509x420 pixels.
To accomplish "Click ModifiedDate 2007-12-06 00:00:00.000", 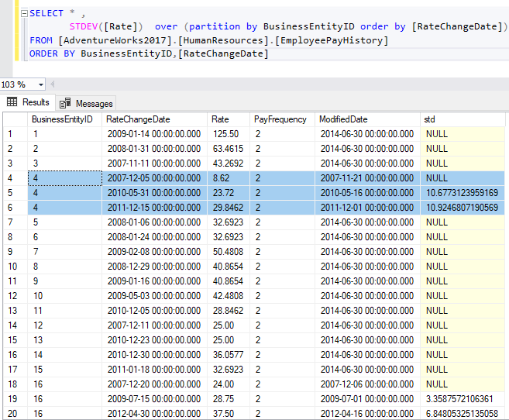I will tap(367, 384).
